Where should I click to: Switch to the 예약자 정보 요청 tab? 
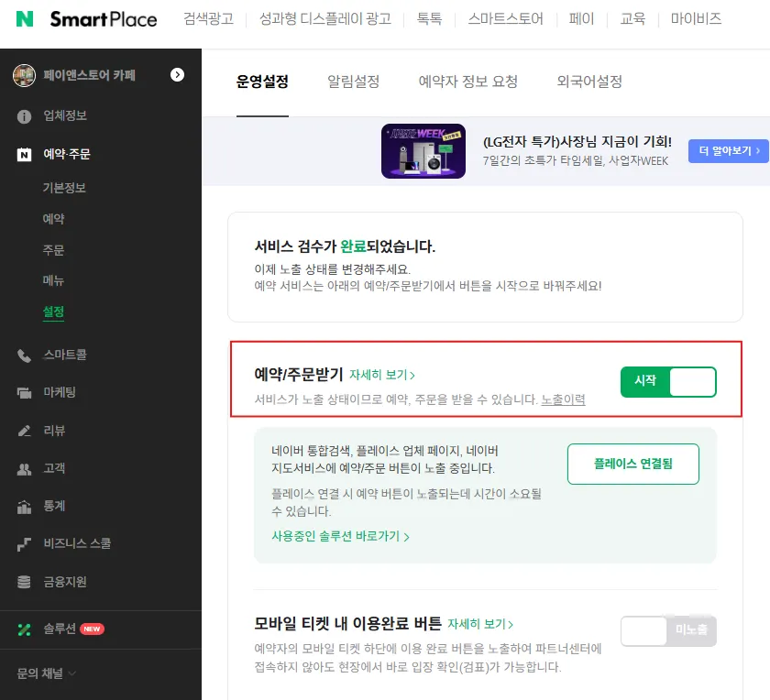pyautogui.click(x=468, y=82)
